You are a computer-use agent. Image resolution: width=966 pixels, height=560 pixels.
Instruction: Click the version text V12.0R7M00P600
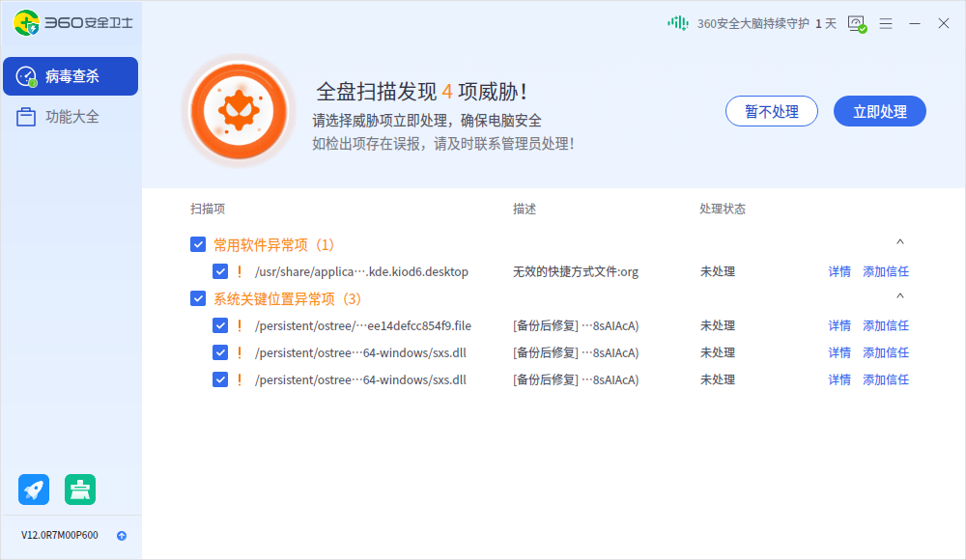pyautogui.click(x=60, y=535)
